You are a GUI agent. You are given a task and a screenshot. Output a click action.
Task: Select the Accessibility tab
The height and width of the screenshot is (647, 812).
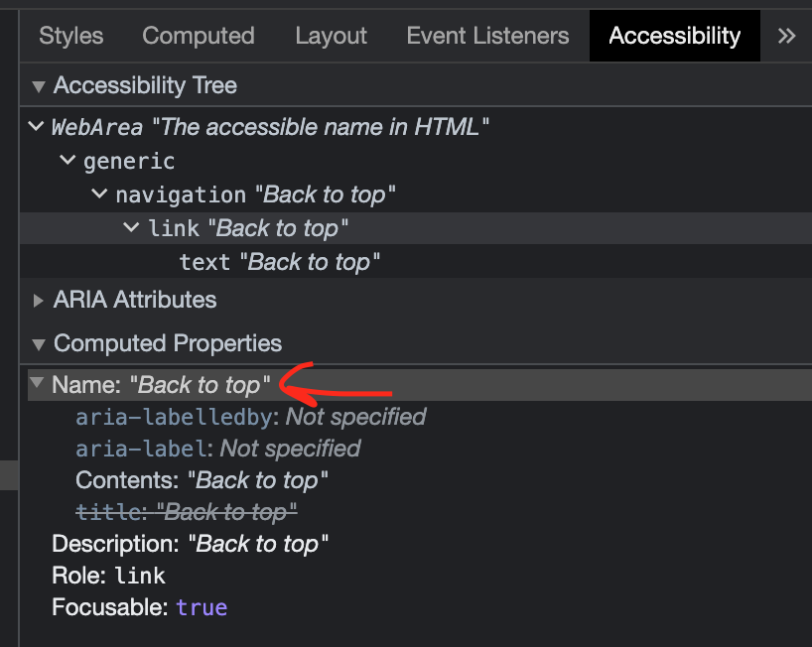tap(674, 37)
